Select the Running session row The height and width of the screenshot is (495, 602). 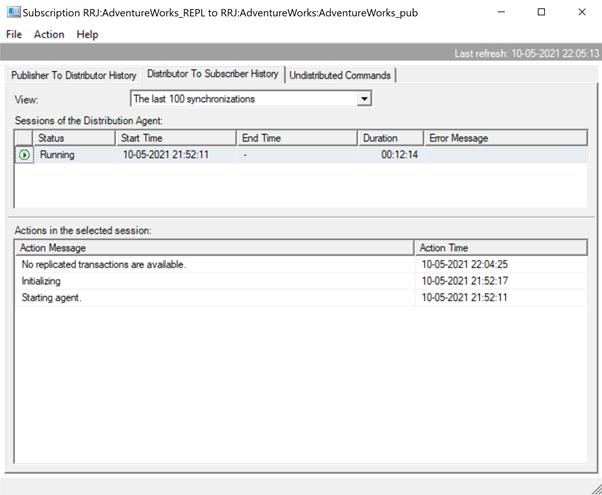[301, 155]
